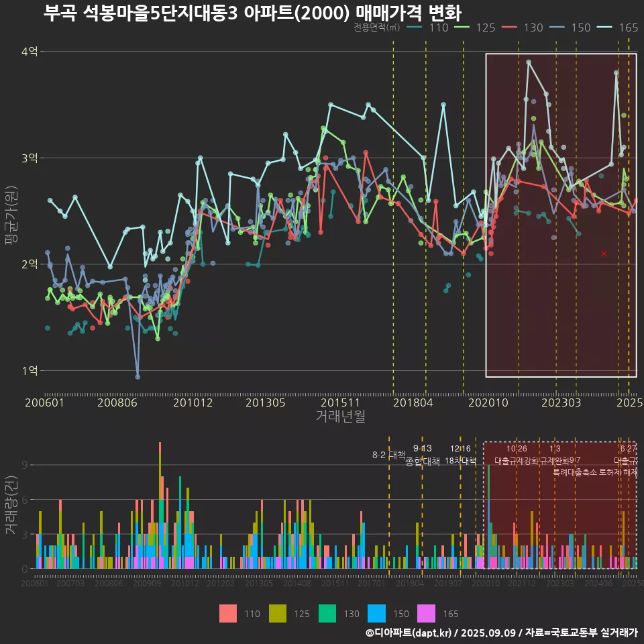Click '200703' on the volume chart x-axis
Image resolution: width=644 pixels, height=644 pixels.
[x=70, y=583]
